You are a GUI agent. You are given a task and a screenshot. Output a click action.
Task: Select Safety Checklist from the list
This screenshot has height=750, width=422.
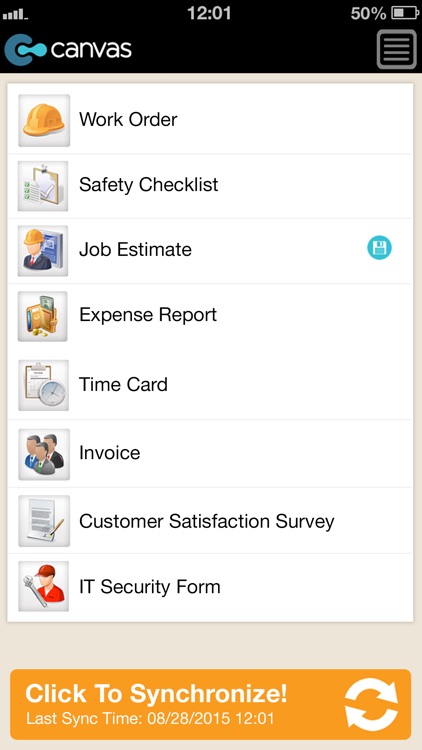tap(211, 186)
